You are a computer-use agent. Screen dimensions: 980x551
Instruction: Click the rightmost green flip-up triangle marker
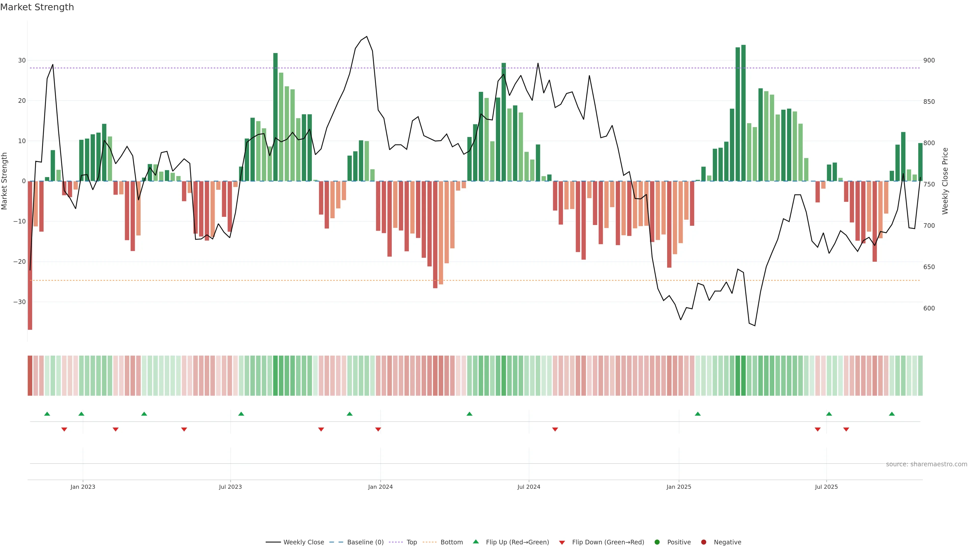coord(892,414)
